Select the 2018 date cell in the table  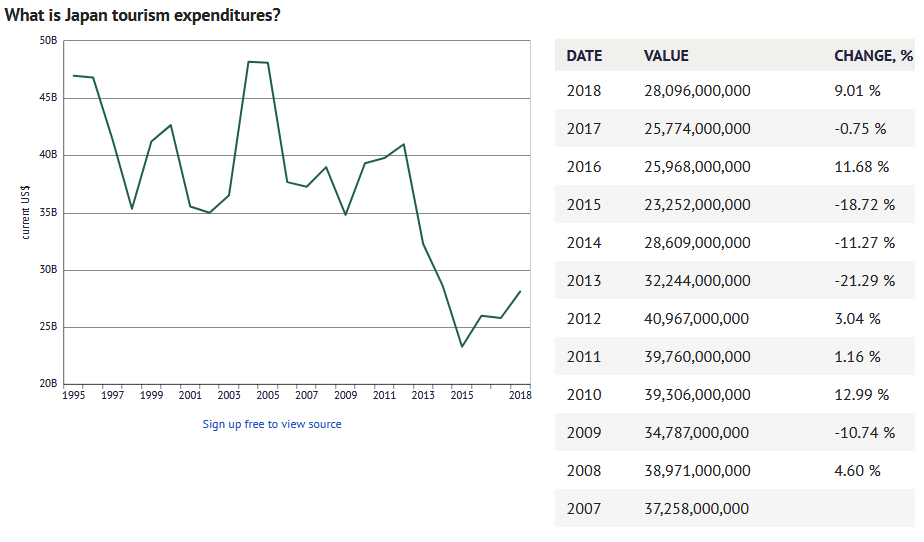[x=584, y=91]
